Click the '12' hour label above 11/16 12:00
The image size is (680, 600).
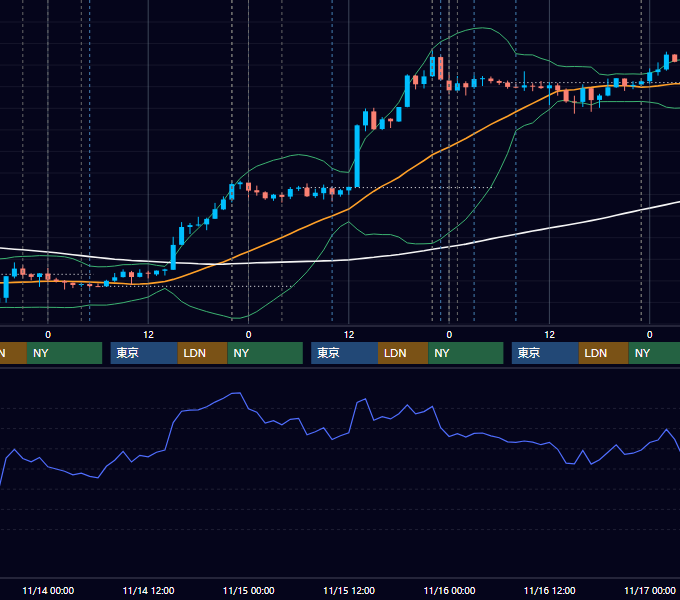pyautogui.click(x=549, y=335)
